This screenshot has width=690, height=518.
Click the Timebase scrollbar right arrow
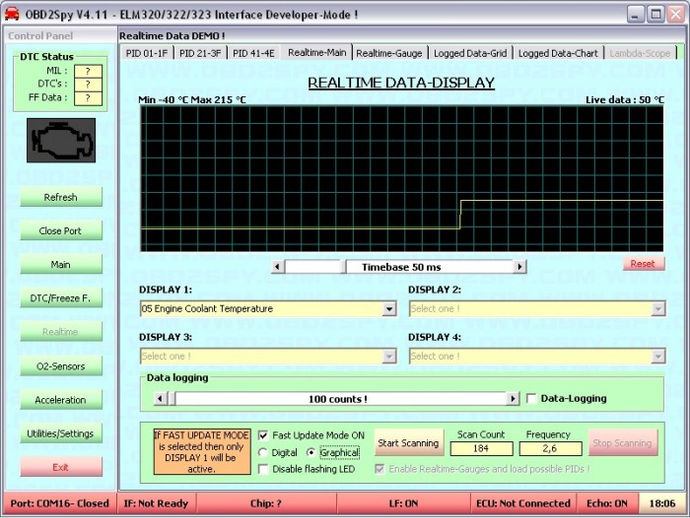click(520, 267)
